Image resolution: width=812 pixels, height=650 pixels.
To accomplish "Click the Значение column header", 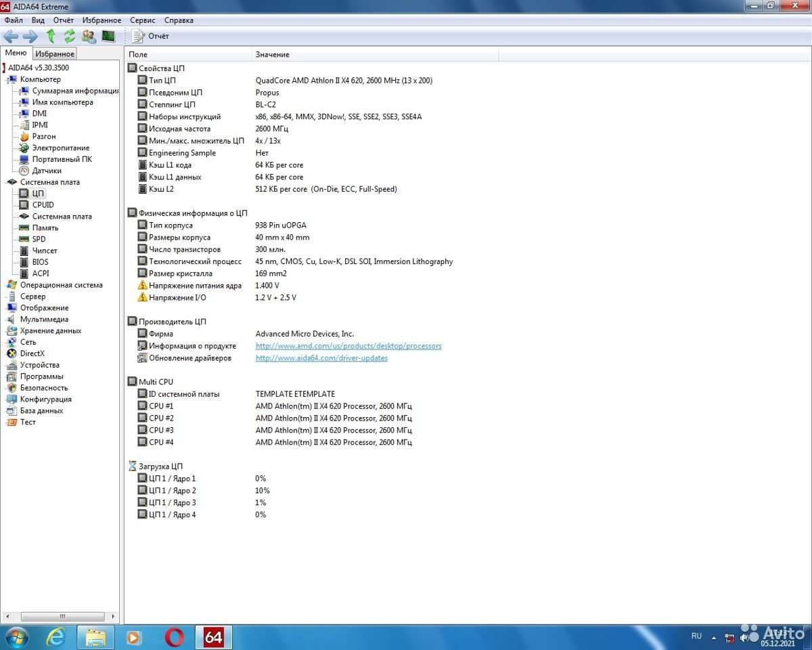I will click(376, 54).
